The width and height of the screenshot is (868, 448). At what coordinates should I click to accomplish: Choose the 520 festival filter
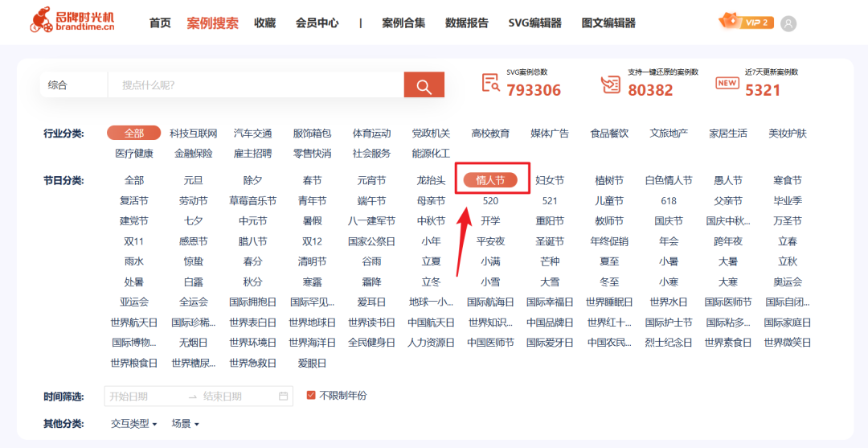coord(490,200)
